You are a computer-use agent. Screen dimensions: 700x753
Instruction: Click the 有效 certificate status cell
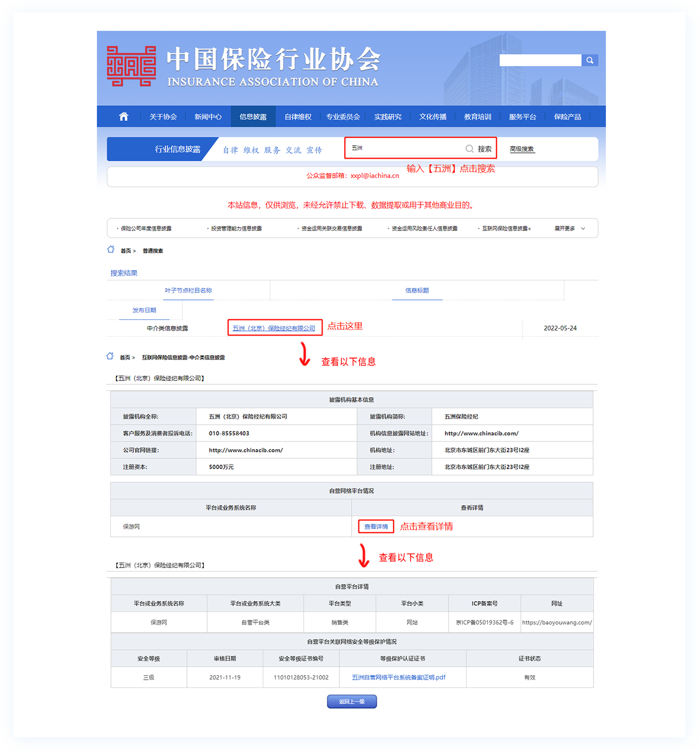530,677
